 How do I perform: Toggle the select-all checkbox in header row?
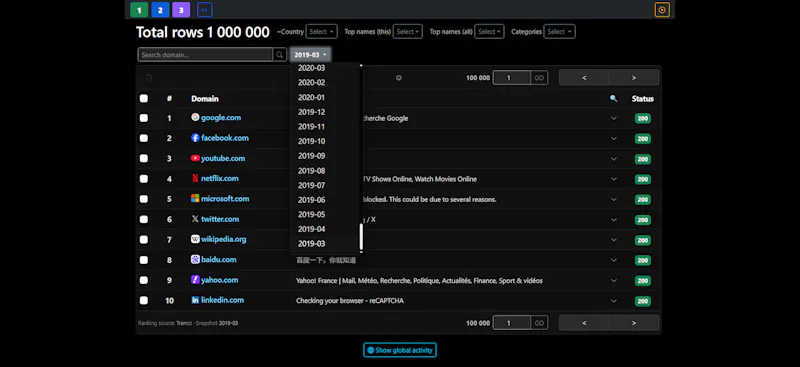tap(144, 99)
